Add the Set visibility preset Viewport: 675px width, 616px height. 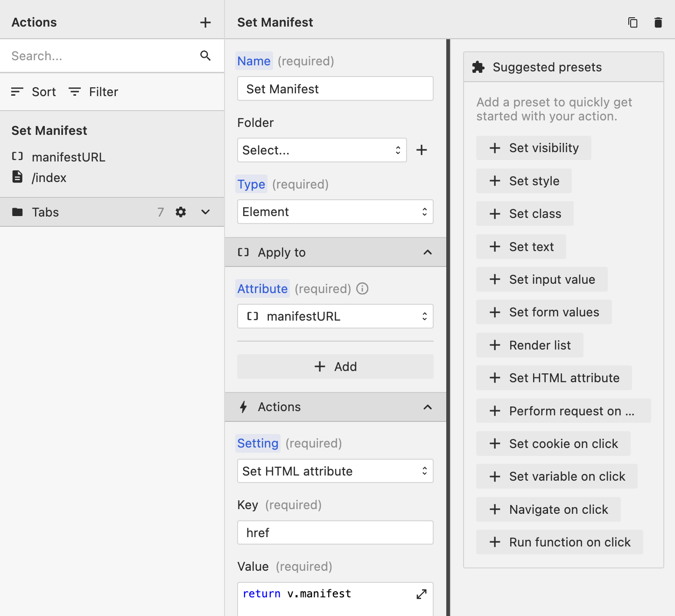[x=534, y=148]
